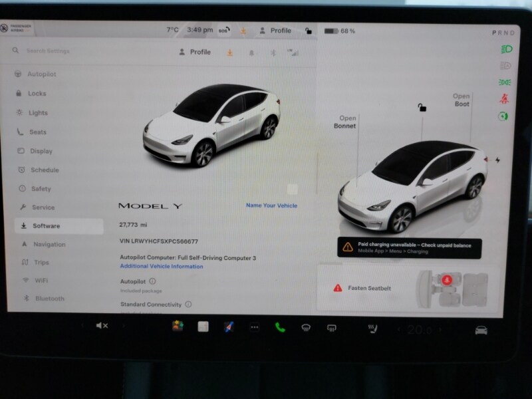Toggle the rear window defroster
Image resolution: width=532 pixels, height=399 pixels.
click(x=330, y=327)
